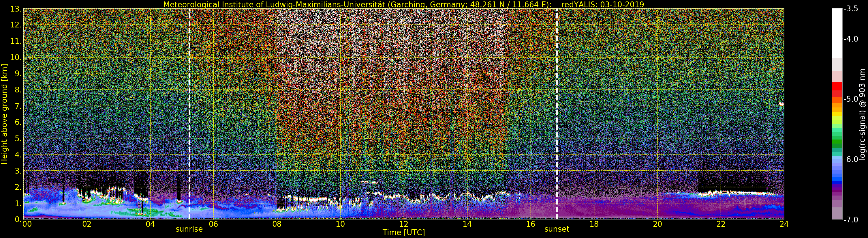Image resolution: width=868 pixels, height=238 pixels.
Task: Click the x-axis tick label '04'
Action: [150, 224]
